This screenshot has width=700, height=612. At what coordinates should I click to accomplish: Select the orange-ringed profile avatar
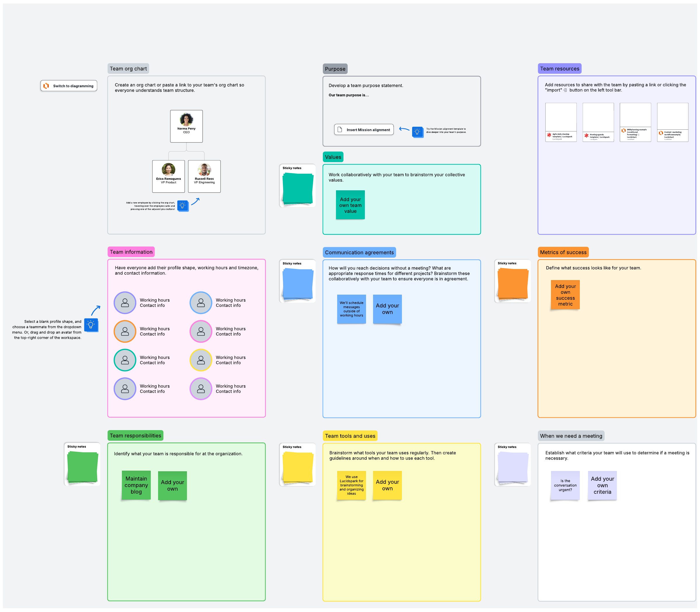click(125, 331)
